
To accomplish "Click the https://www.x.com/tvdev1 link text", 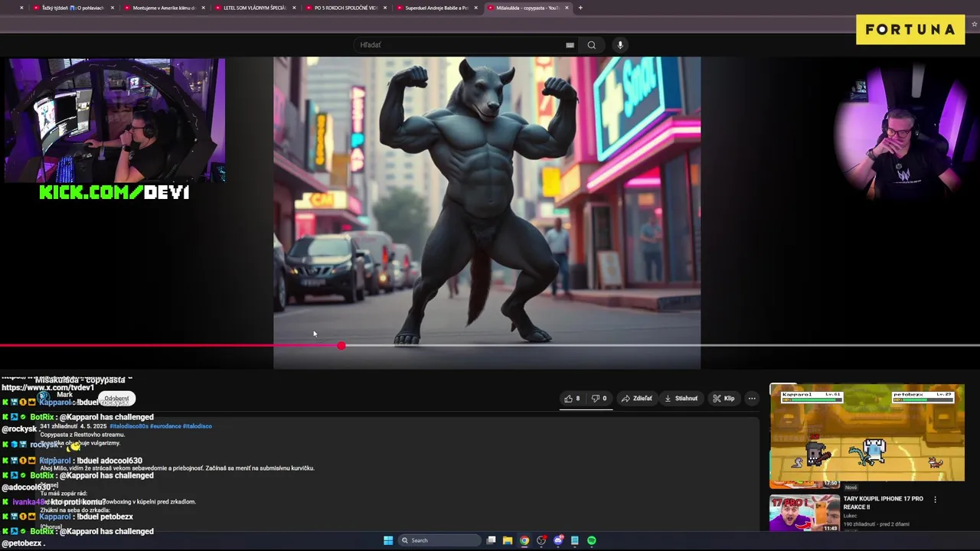I will (47, 388).
